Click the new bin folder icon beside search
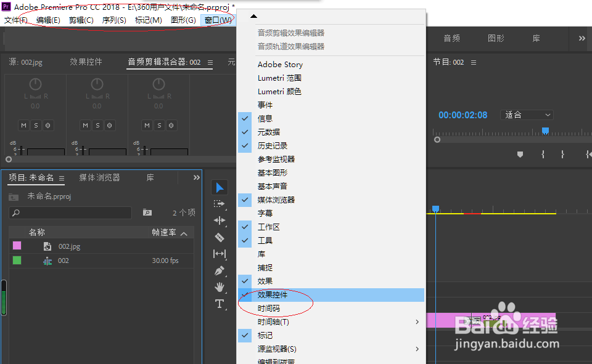 [147, 212]
